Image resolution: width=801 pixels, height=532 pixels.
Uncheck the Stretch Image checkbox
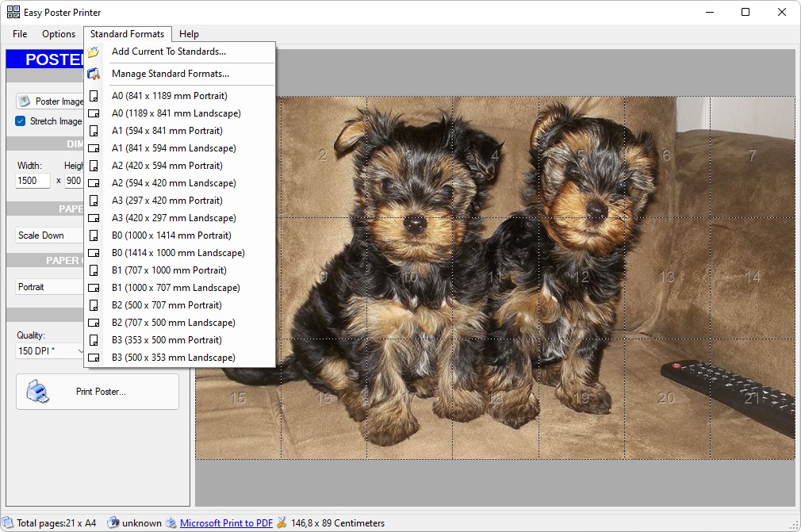point(21,121)
